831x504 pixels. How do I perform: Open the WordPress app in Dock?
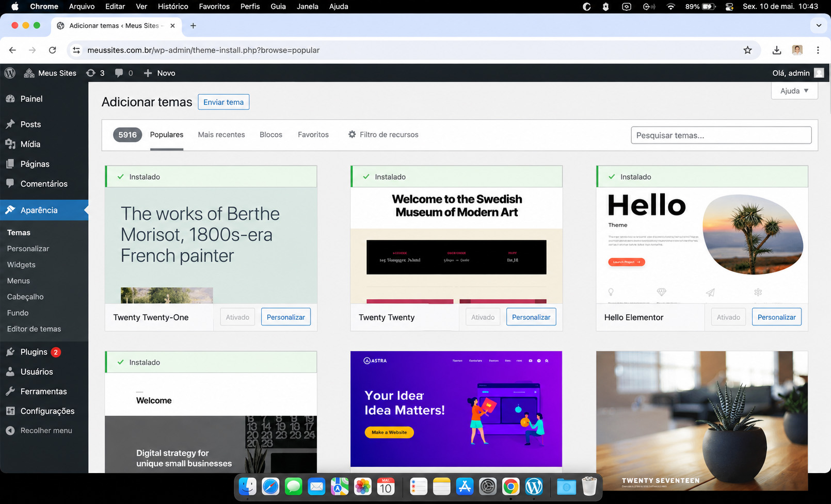[534, 486]
